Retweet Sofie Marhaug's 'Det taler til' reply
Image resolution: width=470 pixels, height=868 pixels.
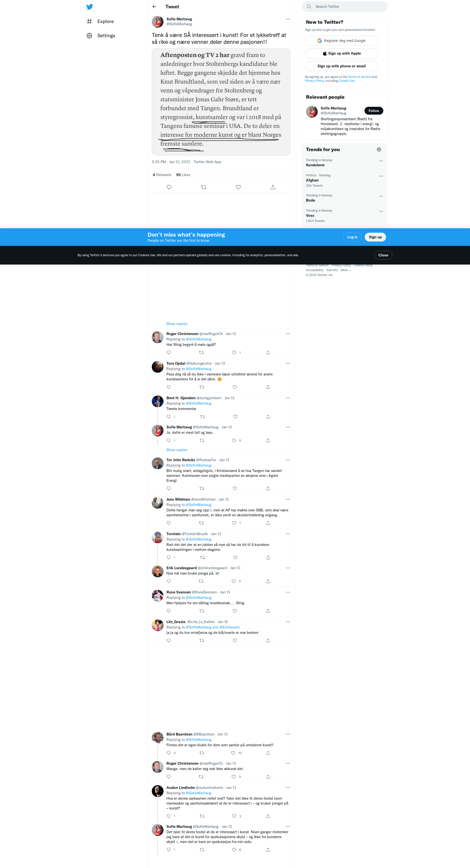tap(202, 850)
